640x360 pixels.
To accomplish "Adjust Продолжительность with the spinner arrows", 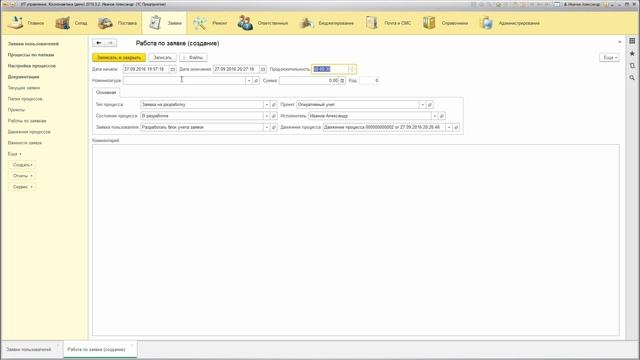I will pos(352,69).
